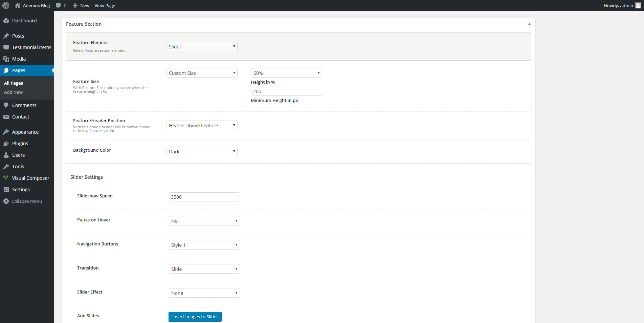Screen dimensions: 644x323
Task: Click the Users person icon
Action: point(6,155)
